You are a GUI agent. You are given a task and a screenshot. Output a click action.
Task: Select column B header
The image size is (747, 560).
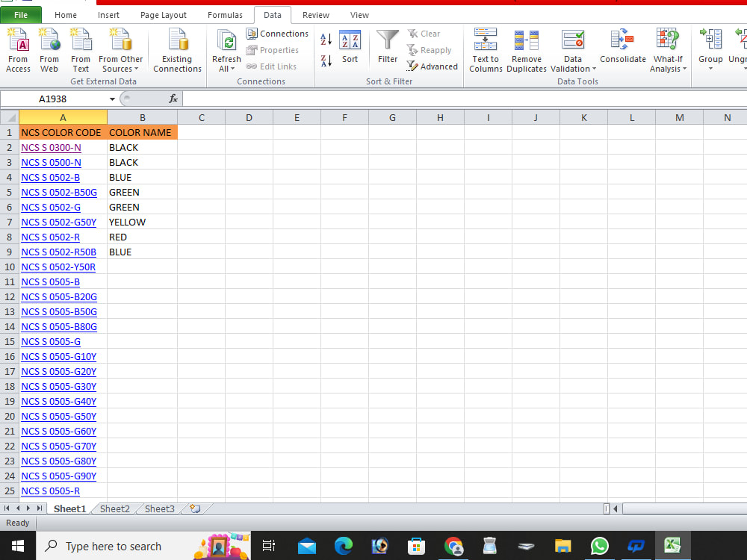[143, 117]
